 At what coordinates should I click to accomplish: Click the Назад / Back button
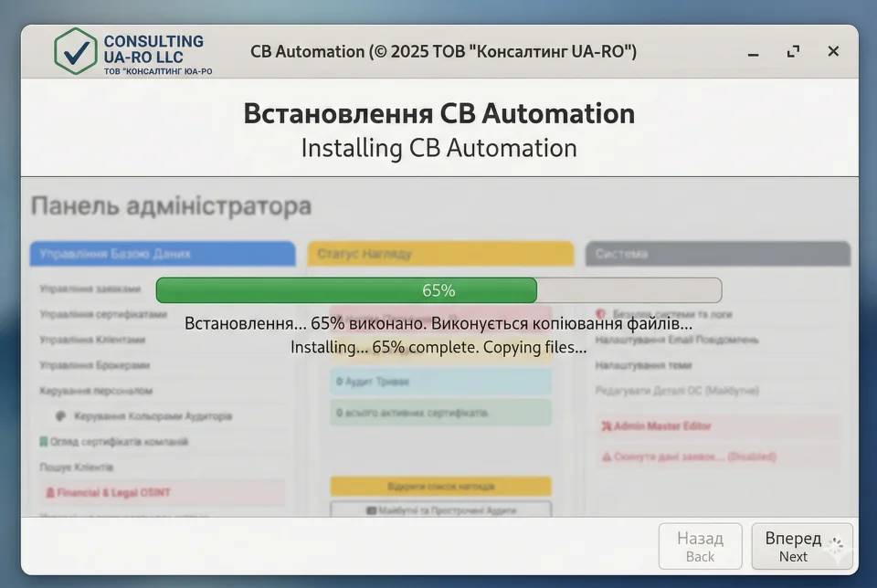pyautogui.click(x=701, y=546)
